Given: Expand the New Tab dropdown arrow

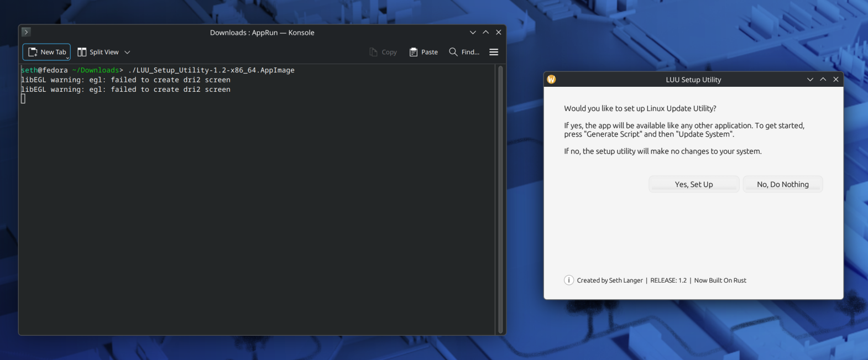Looking at the screenshot, I should point(68,58).
